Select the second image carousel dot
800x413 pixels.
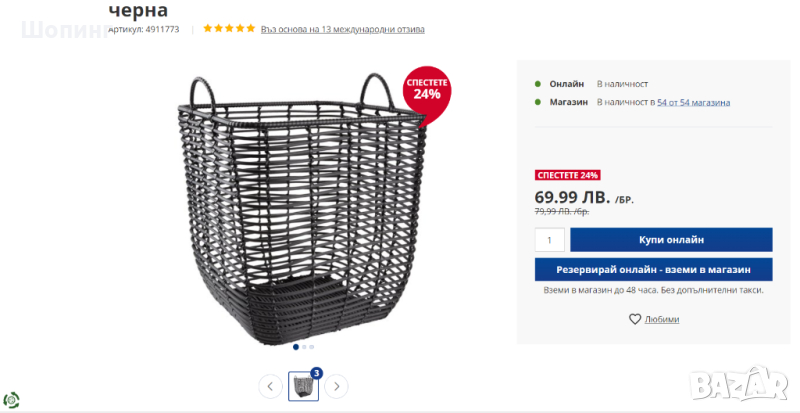coord(303,347)
